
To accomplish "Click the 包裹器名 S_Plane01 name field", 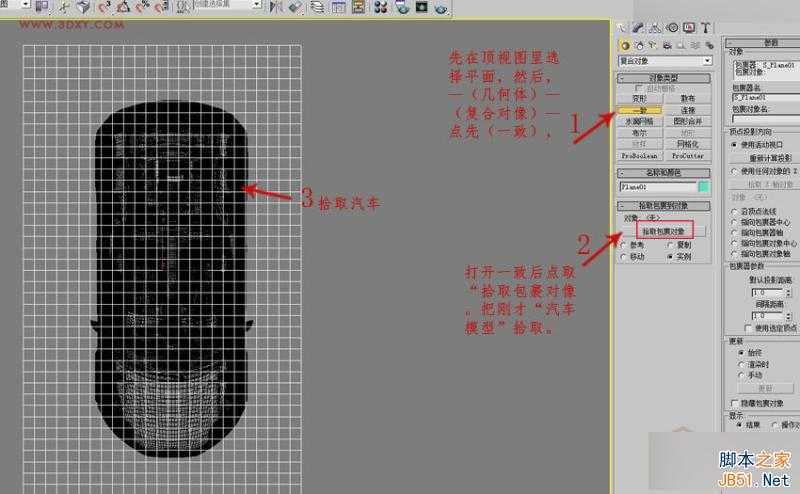I will tap(765, 97).
